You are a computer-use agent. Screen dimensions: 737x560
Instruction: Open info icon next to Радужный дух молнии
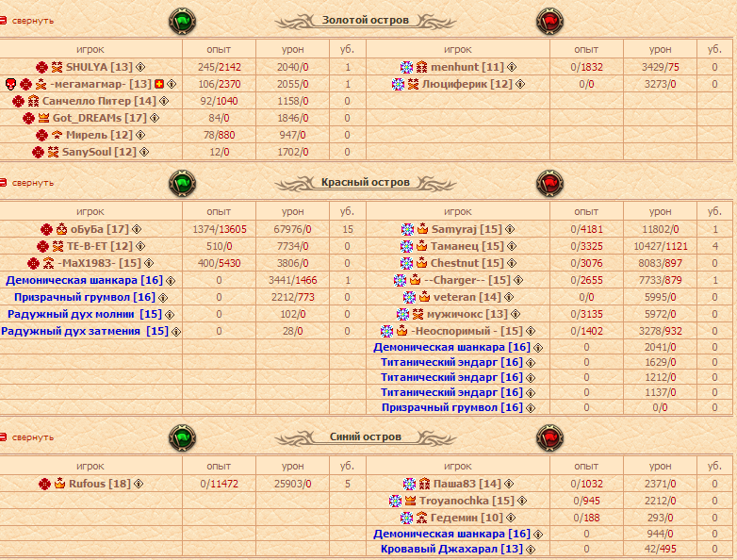point(170,315)
